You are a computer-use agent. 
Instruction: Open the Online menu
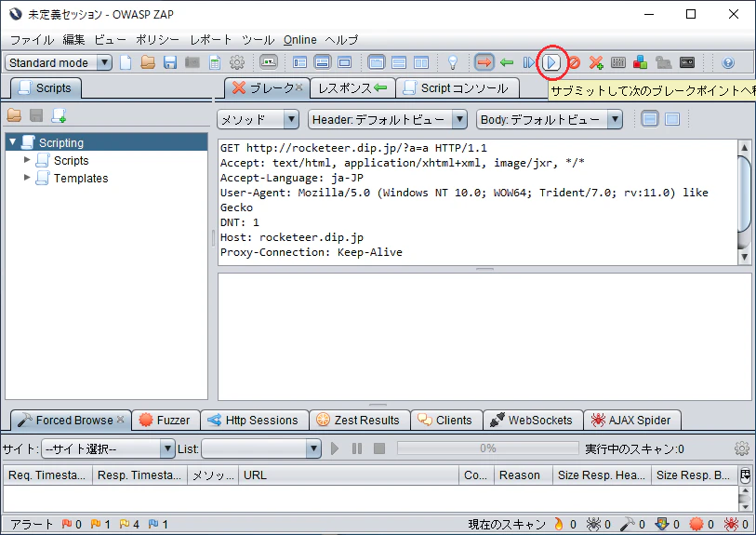[300, 40]
